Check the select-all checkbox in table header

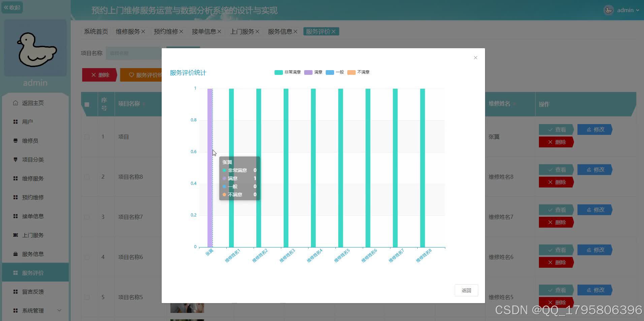click(x=87, y=104)
